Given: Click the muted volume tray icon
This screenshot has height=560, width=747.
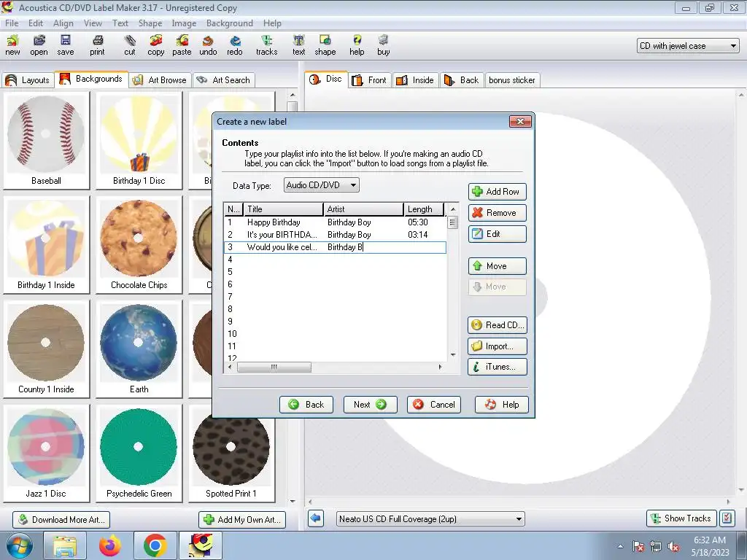Looking at the screenshot, I should click(x=673, y=547).
